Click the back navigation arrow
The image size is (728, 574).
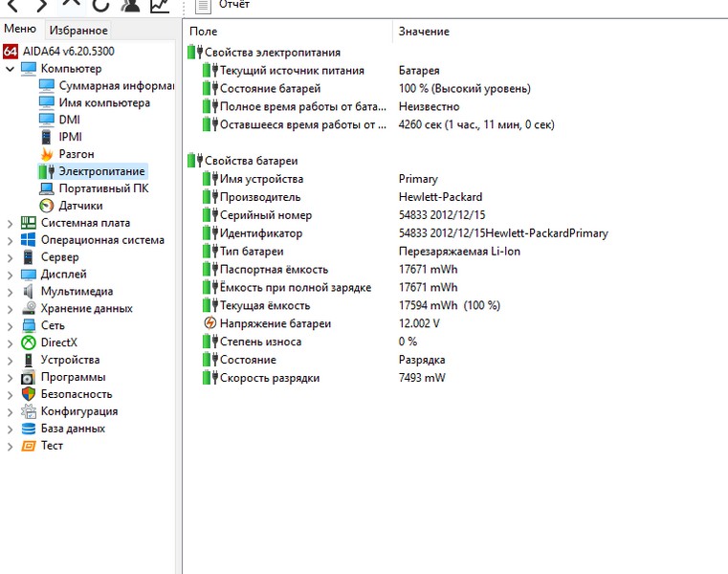13,6
